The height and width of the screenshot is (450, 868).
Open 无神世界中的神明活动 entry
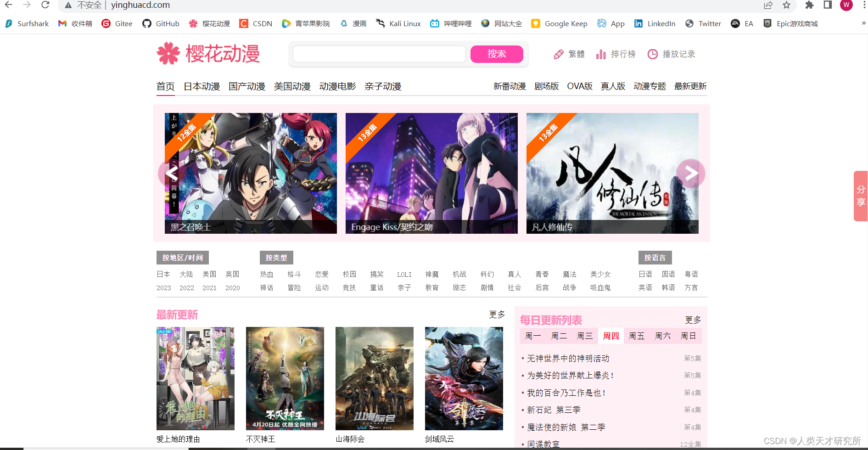(568, 358)
